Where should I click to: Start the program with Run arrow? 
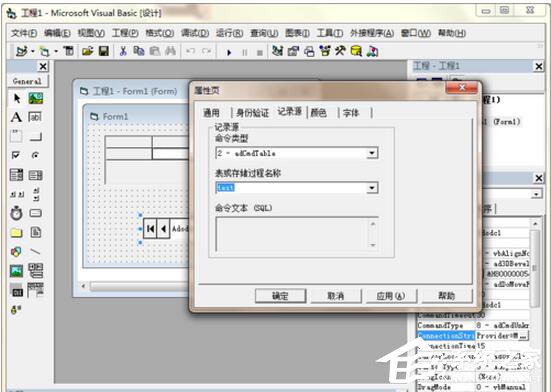(x=229, y=52)
